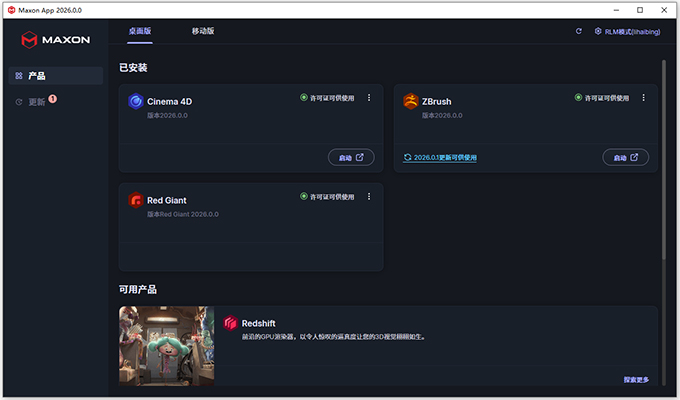Click the Cinema 4D product icon

pos(136,102)
